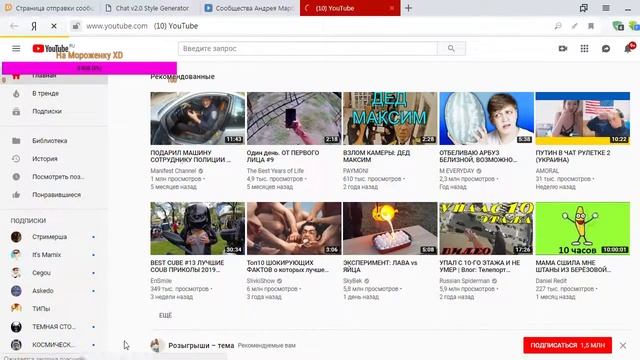
Task: Open the ДЕД МАКСИМ video thumbnail
Action: 390,118
